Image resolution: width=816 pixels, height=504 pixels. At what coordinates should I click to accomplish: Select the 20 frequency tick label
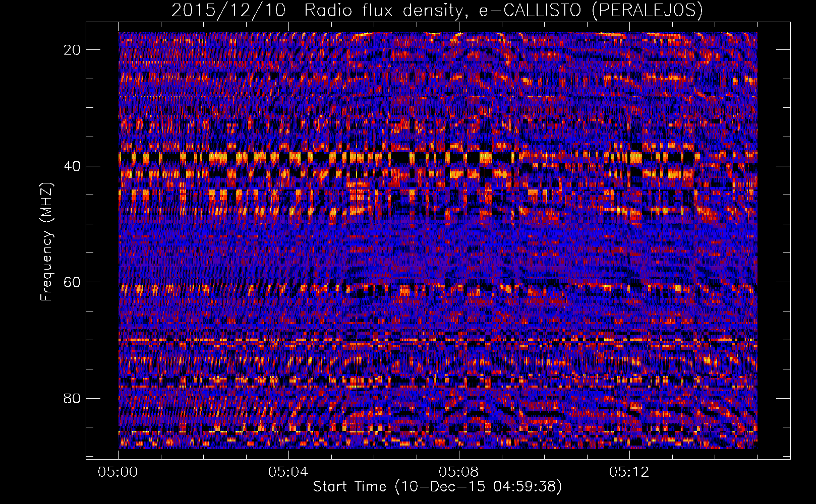point(73,50)
